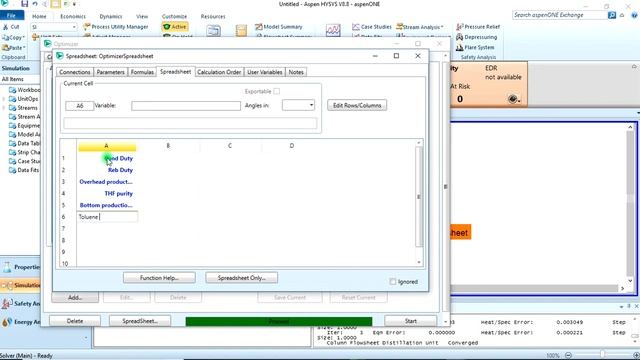Switch to the Dynamics ribbon tab
Viewport: 640px width, 360px height.
[111, 16]
